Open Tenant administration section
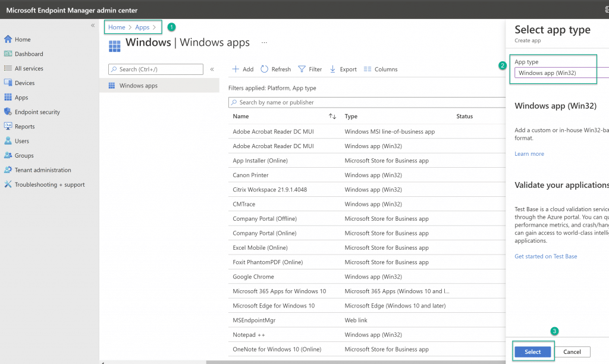 pyautogui.click(x=37, y=170)
